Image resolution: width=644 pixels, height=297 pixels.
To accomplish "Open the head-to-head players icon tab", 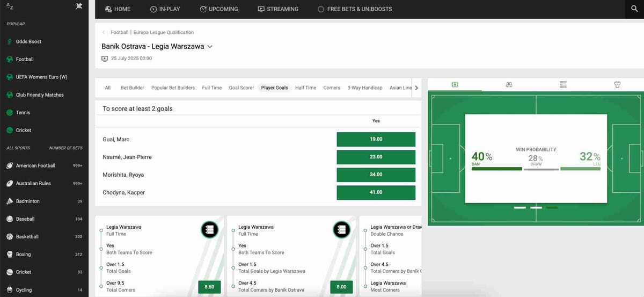I will tap(509, 84).
